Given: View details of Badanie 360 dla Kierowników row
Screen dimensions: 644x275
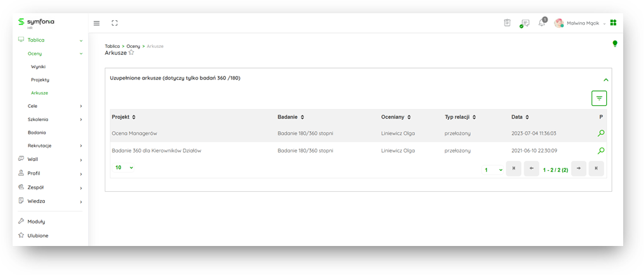Looking at the screenshot, I should point(601,151).
